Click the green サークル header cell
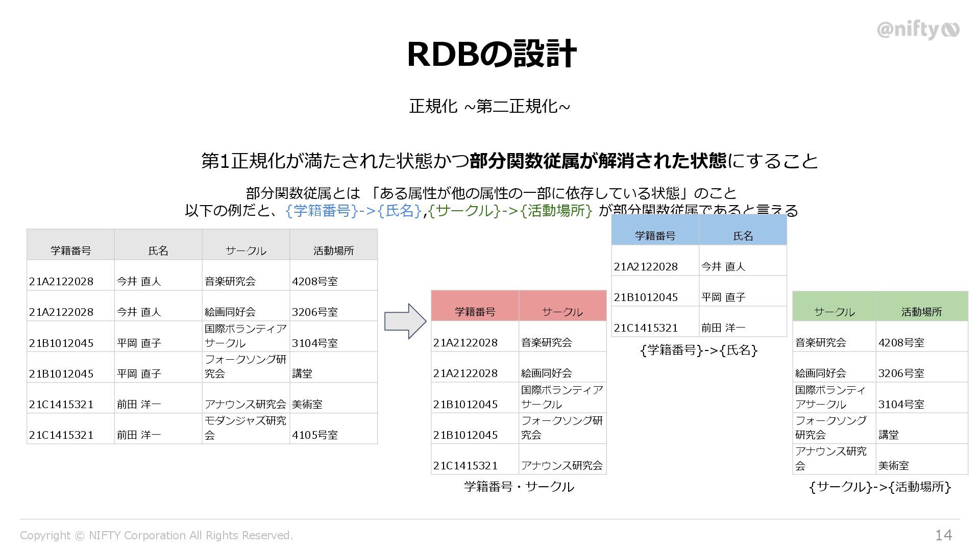Screen dimensions: 980x551 coord(834,311)
